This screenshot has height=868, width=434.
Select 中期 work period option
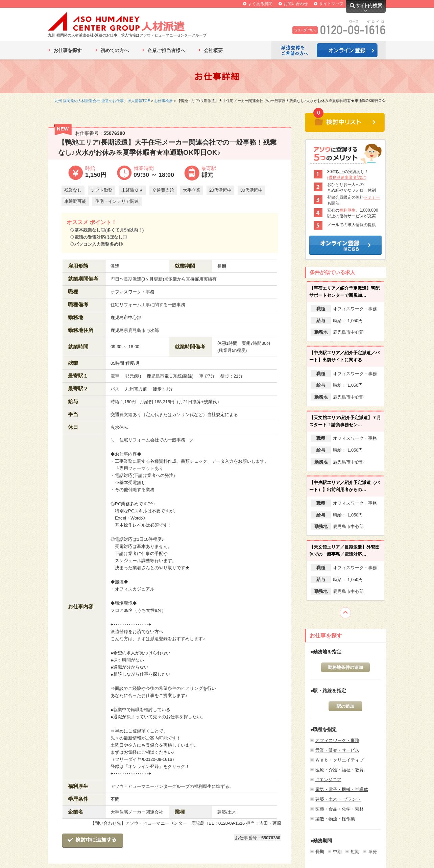(x=335, y=851)
